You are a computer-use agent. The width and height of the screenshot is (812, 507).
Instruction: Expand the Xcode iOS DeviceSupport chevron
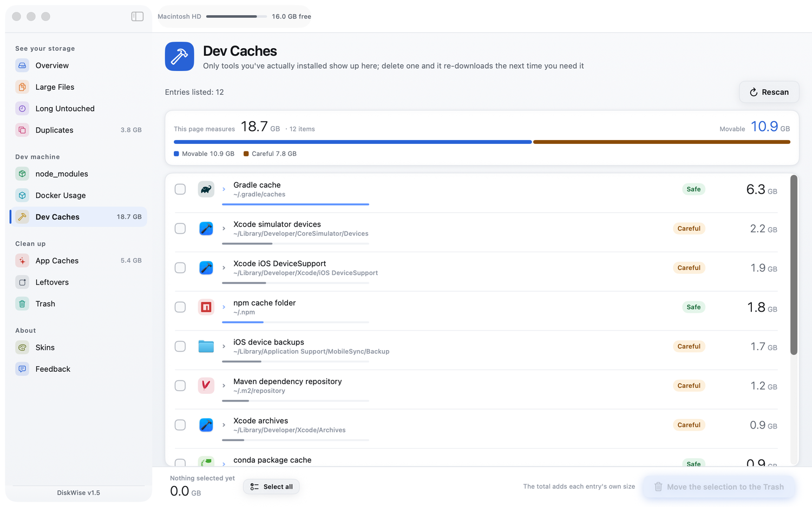224,268
